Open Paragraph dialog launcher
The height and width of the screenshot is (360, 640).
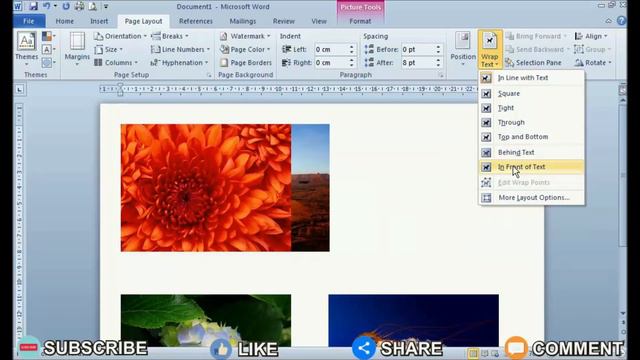tap(441, 75)
